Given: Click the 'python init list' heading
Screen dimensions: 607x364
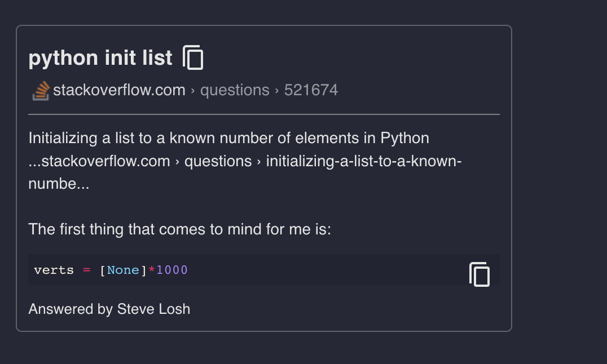Looking at the screenshot, I should click(100, 58).
